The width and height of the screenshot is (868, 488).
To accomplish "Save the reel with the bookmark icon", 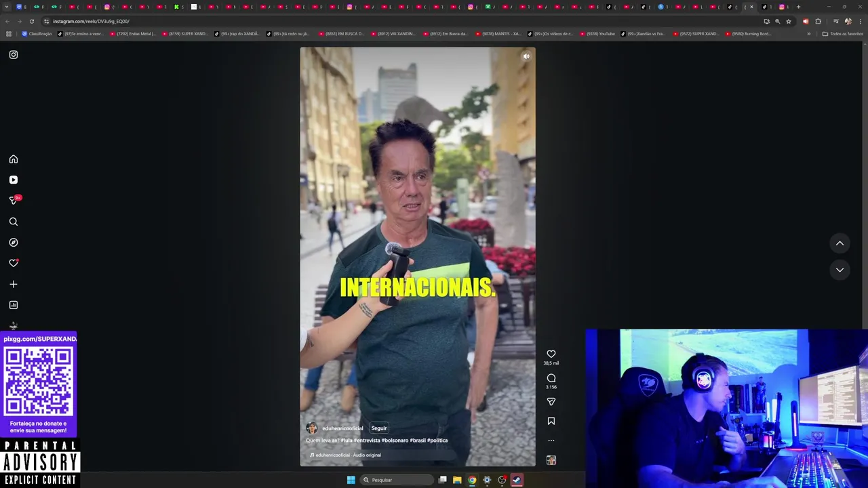I will click(x=551, y=421).
